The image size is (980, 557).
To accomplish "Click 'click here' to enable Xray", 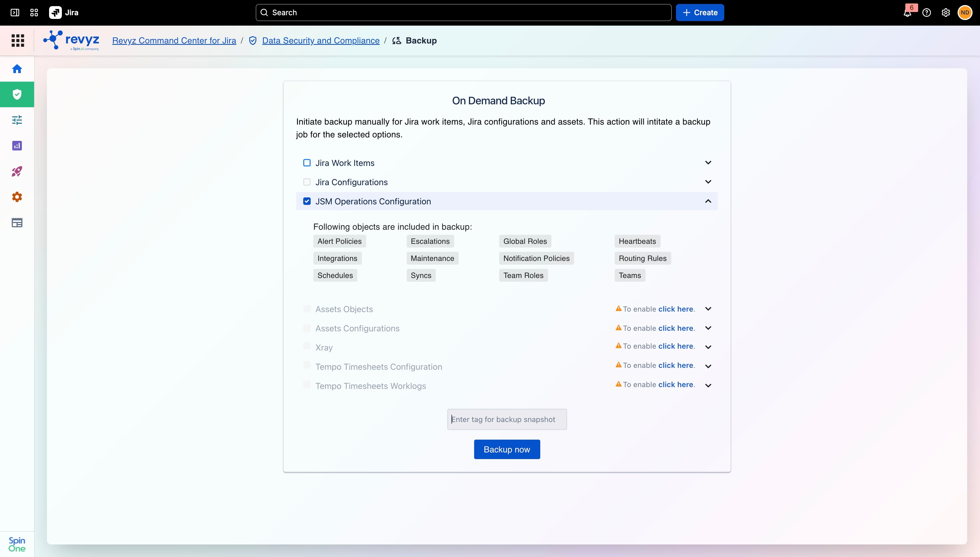I will tap(676, 346).
